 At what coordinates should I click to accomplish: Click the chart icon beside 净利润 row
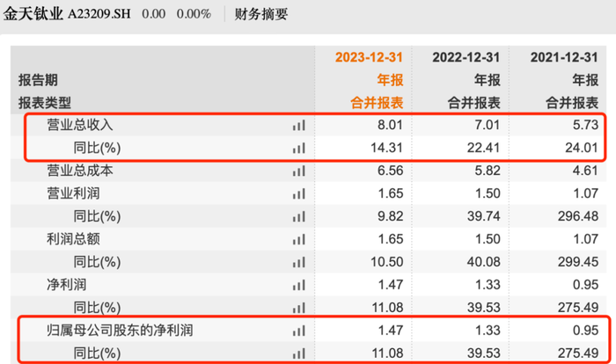coord(298,285)
